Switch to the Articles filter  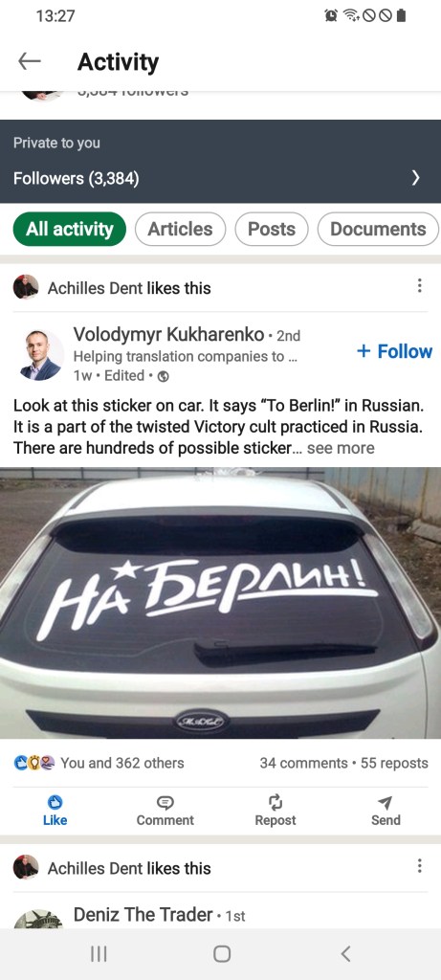tap(180, 230)
